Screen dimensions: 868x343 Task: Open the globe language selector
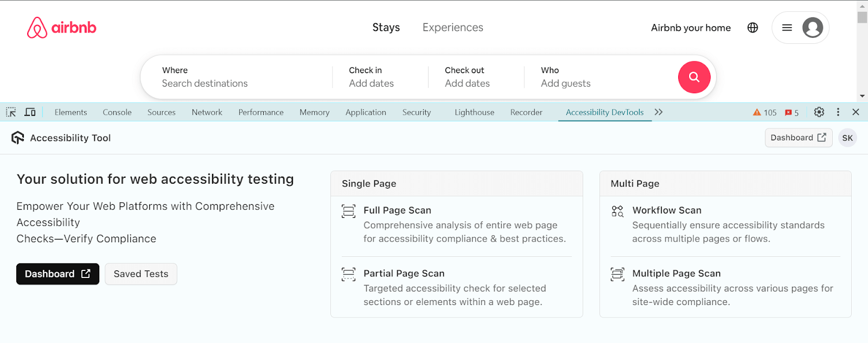pos(752,28)
